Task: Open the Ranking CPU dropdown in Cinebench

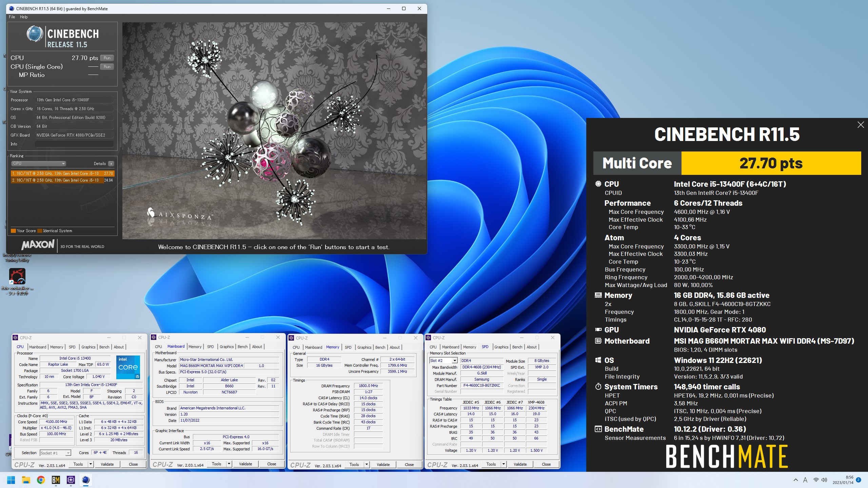Action: 38,163
